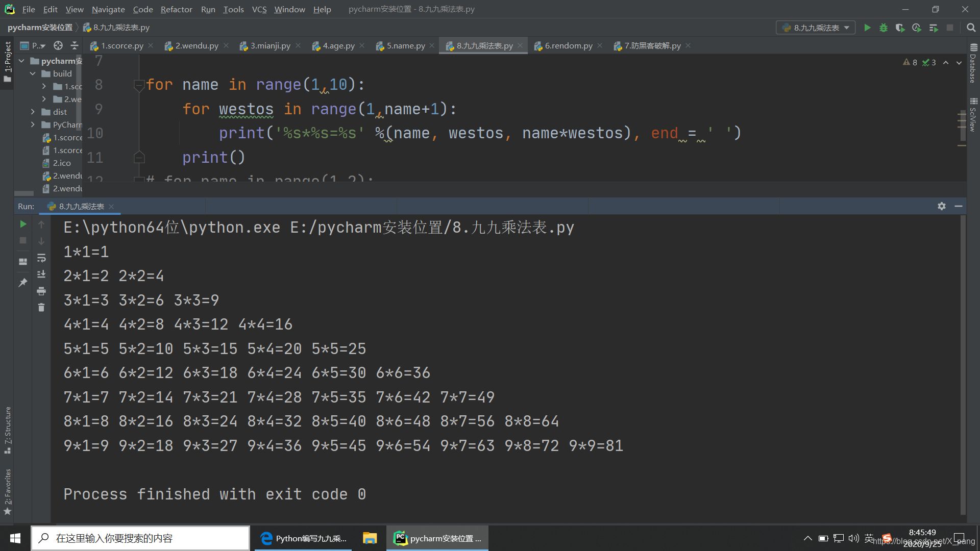Toggle scroll to end in Run console

[41, 274]
